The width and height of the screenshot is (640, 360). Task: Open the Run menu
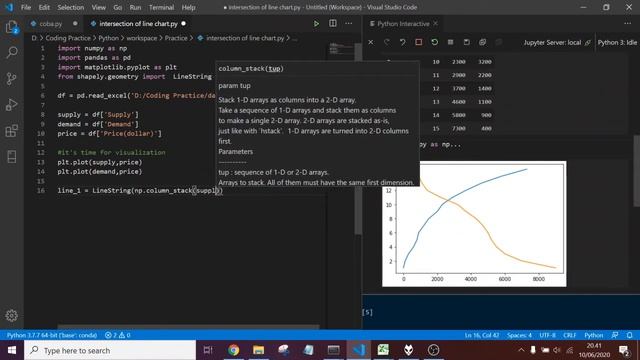point(135,7)
